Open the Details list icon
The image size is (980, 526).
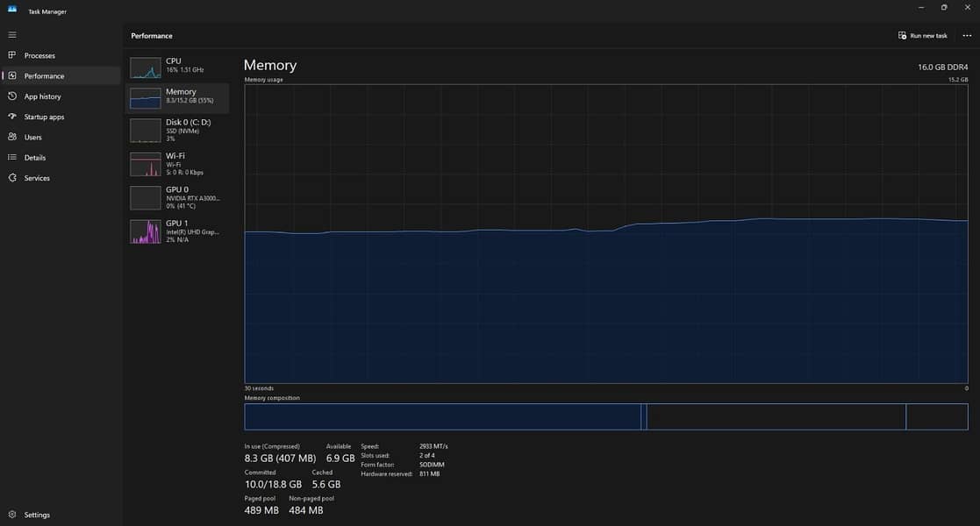pos(12,158)
